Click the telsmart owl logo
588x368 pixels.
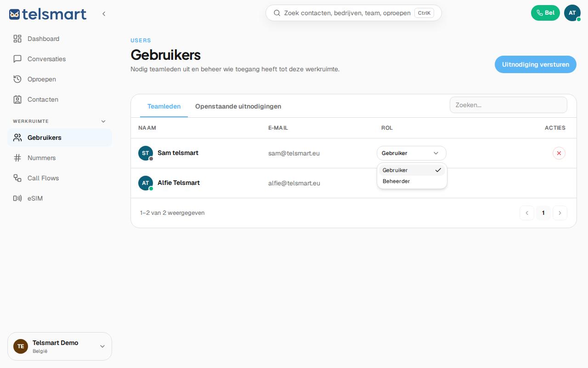(48, 14)
